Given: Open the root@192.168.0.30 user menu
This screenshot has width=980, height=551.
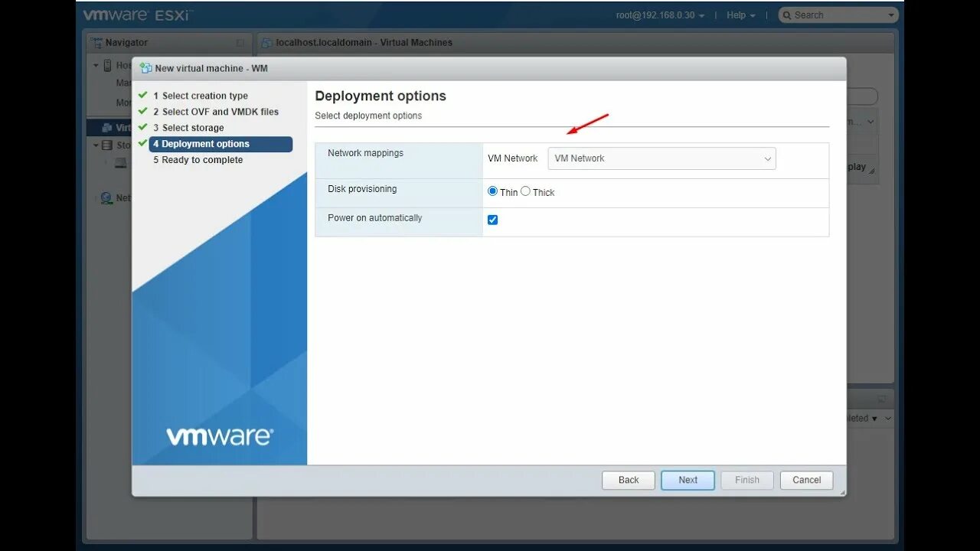Looking at the screenshot, I should pos(660,15).
